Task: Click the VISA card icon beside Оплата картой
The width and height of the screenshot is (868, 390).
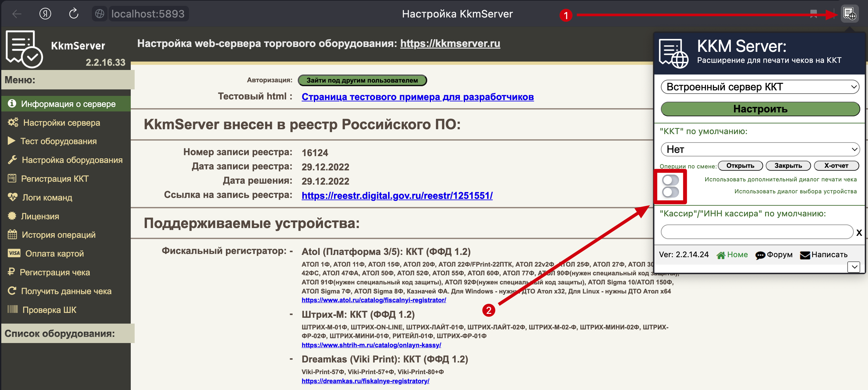Action: 14,253
